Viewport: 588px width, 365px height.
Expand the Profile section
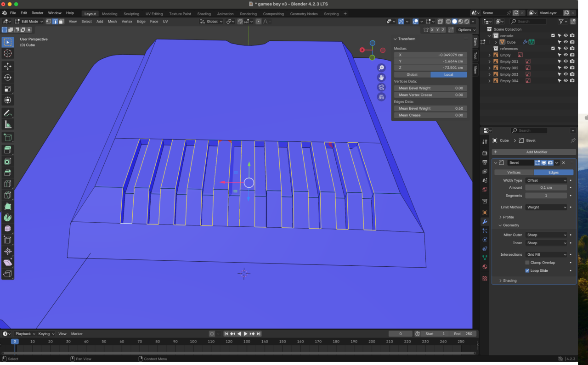coord(508,217)
